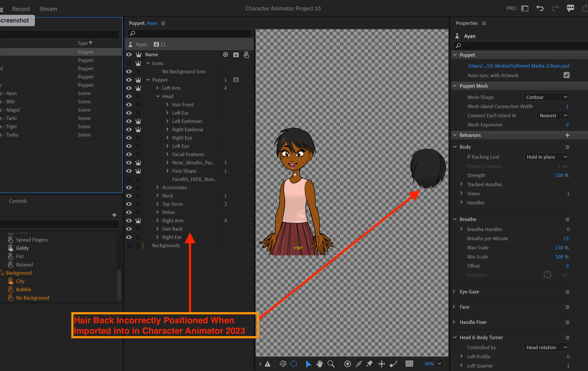
Task: Select the Pin tool
Action: click(370, 364)
